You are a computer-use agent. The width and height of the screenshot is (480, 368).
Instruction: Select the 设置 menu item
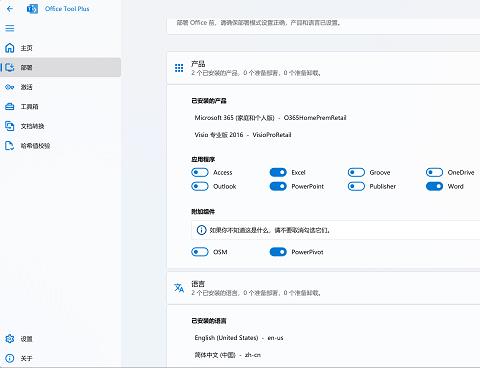coord(60,339)
